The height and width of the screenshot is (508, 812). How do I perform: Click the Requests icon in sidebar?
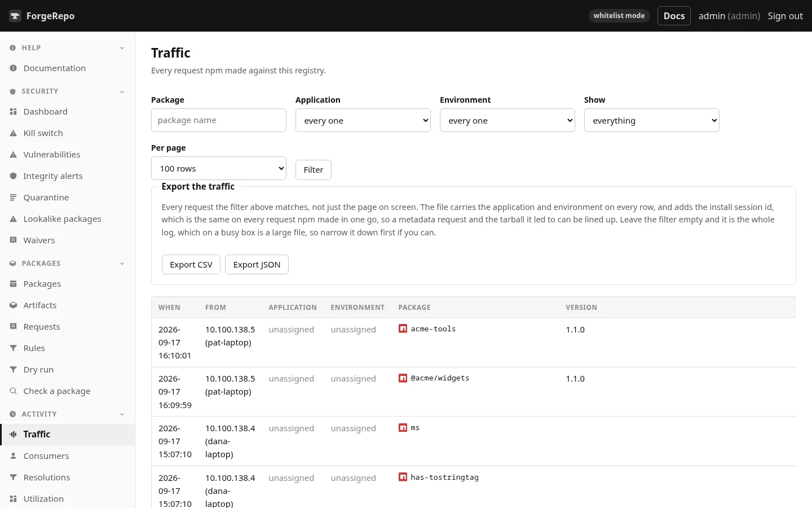pyautogui.click(x=13, y=327)
